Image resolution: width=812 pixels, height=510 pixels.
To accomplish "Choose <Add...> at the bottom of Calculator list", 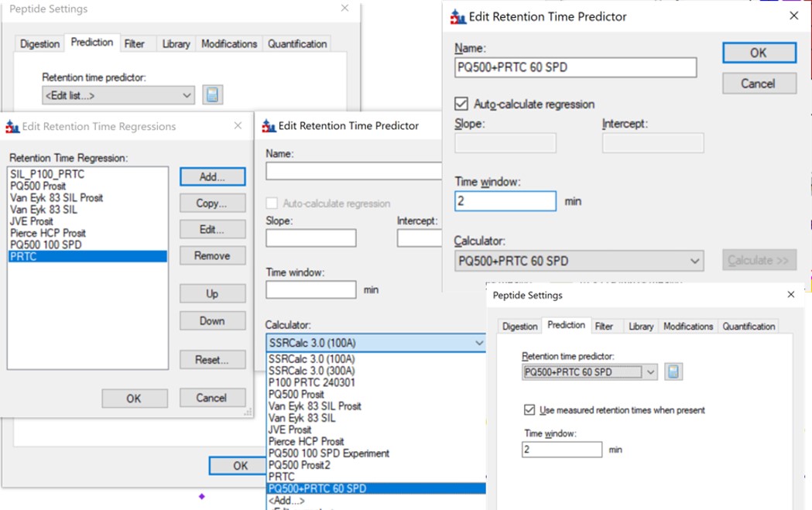I will [286, 500].
